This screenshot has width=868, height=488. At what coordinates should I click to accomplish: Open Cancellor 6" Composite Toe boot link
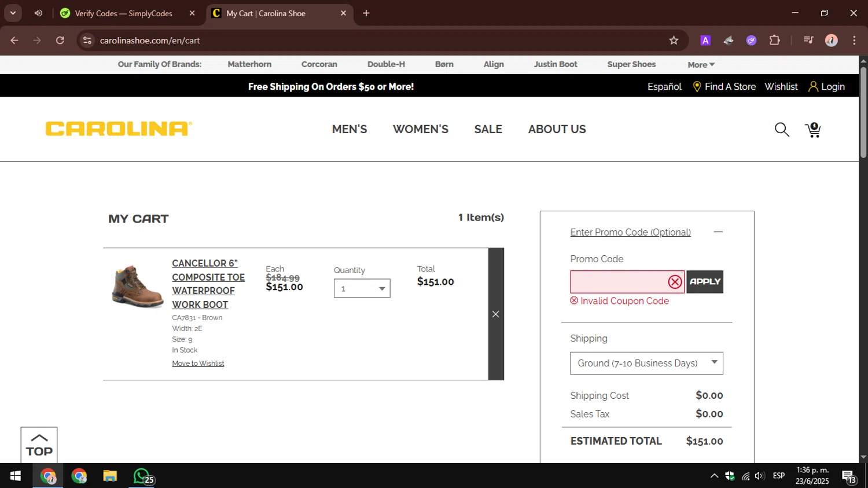coord(208,284)
